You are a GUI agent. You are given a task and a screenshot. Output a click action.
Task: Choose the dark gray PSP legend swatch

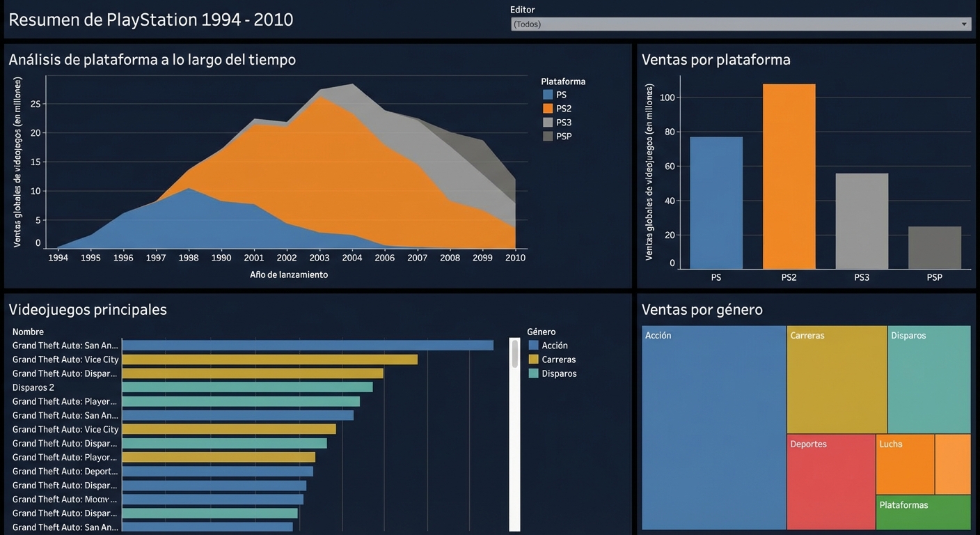click(548, 137)
